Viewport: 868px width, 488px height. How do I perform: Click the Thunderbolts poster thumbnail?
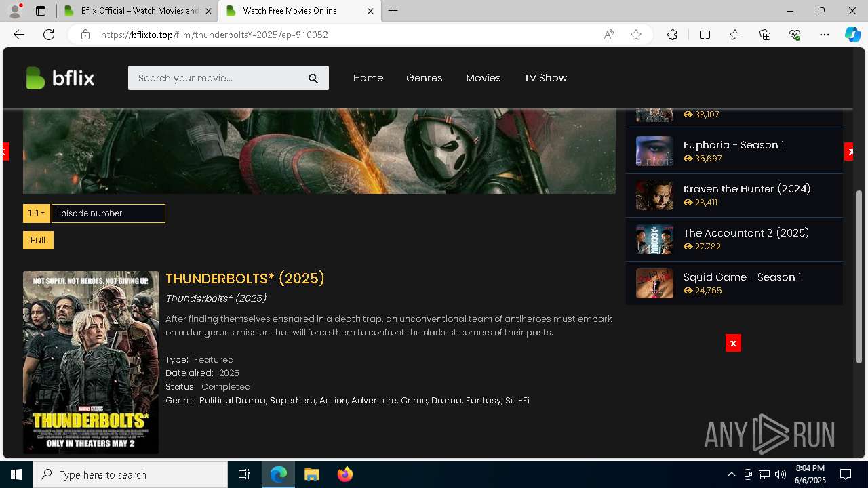point(91,363)
